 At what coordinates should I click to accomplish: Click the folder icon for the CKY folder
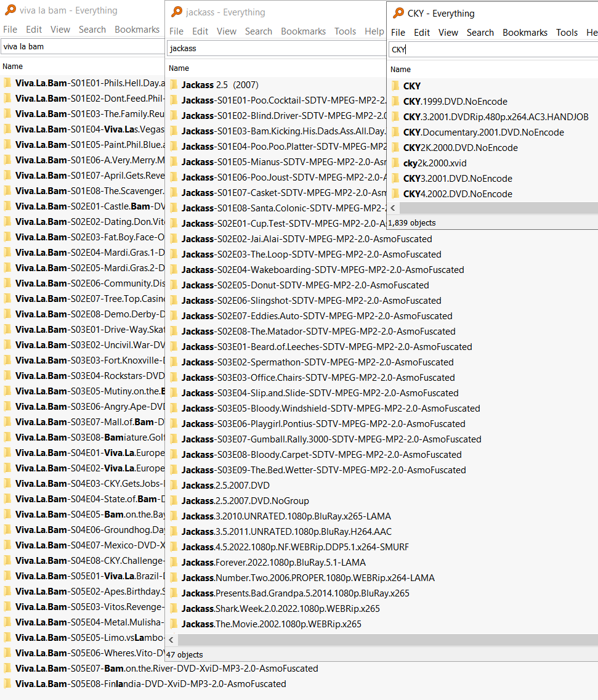(395, 86)
